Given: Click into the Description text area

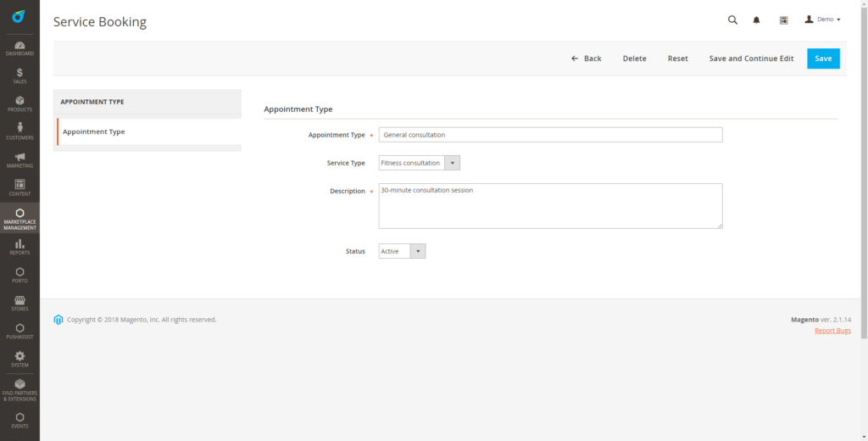Looking at the screenshot, I should click(550, 206).
